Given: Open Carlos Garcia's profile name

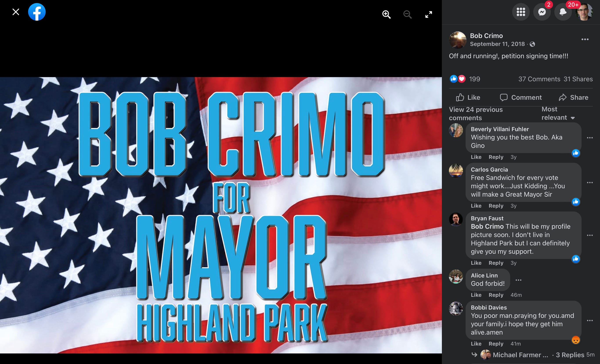Looking at the screenshot, I should [489, 170].
